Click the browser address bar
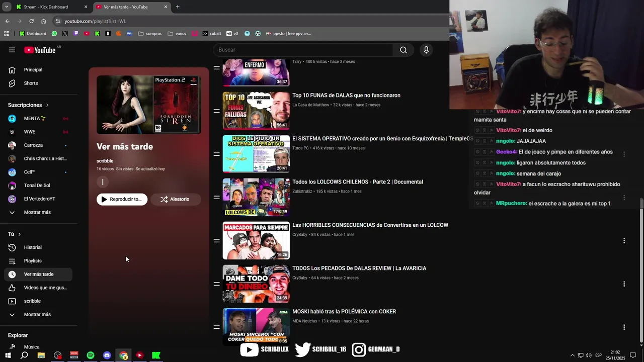The height and width of the screenshot is (362, 644). pos(252,21)
